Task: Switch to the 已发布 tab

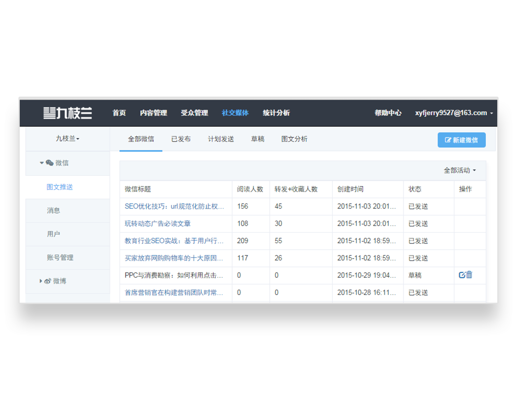Action: 181,139
